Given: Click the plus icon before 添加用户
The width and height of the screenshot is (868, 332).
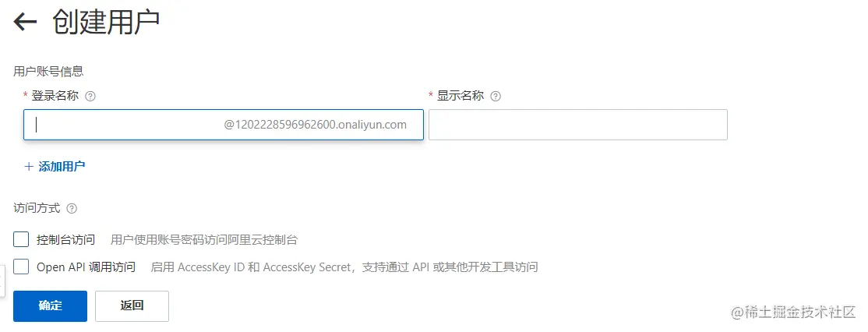Looking at the screenshot, I should tap(29, 167).
